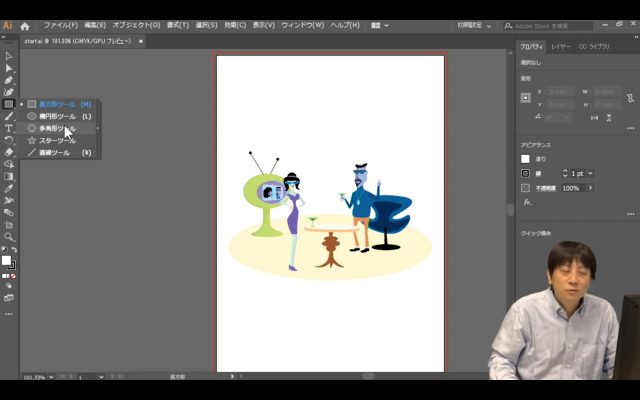The height and width of the screenshot is (400, 640).
Task: Click the 線 stroke color swatch in Appearance
Action: click(525, 173)
